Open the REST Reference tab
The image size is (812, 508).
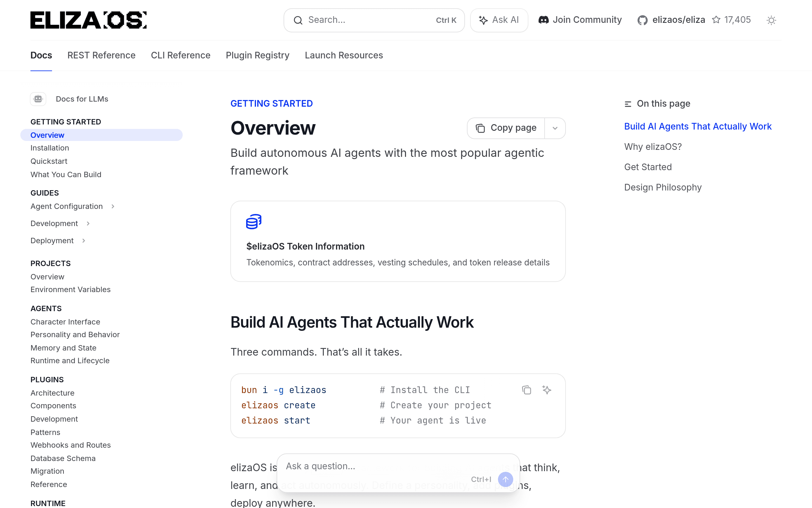tap(101, 55)
